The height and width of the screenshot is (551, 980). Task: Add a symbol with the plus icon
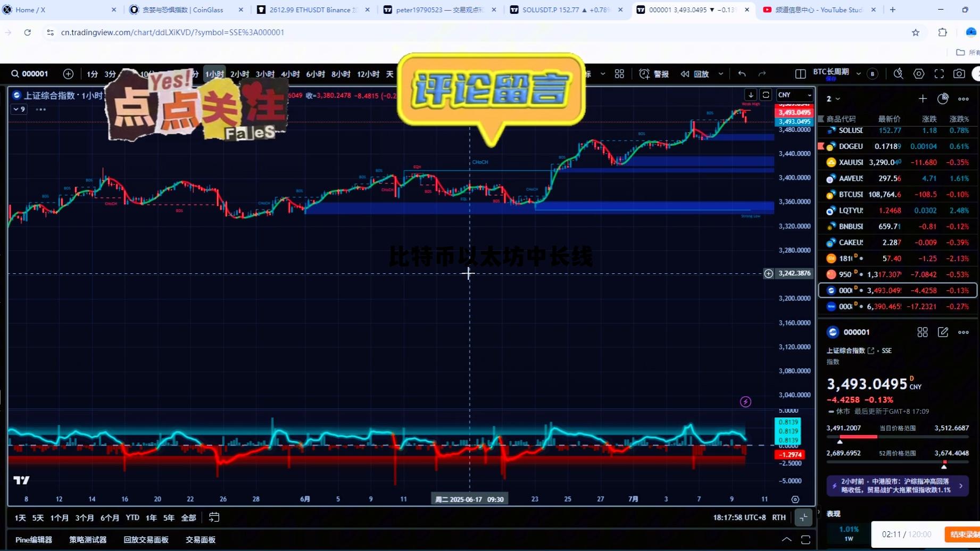coord(68,74)
